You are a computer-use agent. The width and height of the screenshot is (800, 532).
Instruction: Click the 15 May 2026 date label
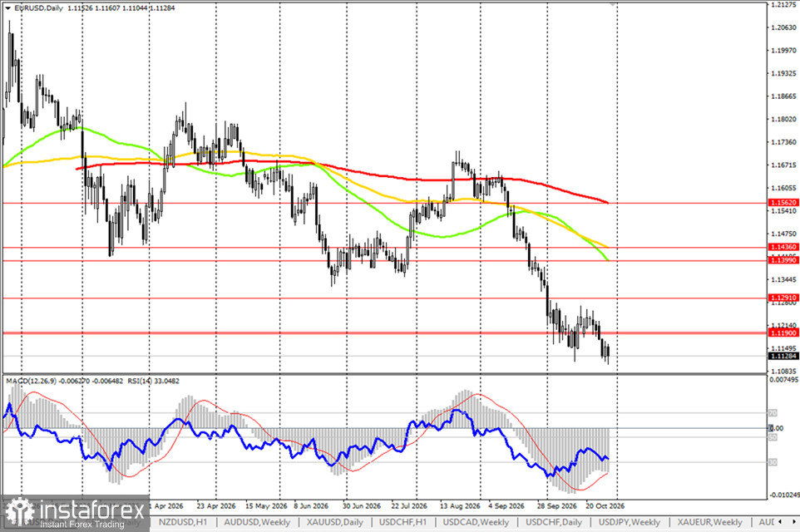(266, 506)
